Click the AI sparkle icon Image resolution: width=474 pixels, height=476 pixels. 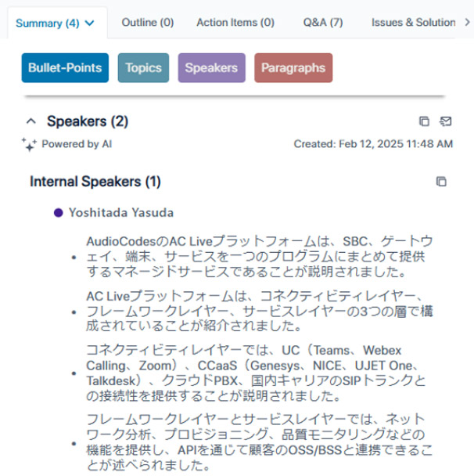tap(30, 144)
